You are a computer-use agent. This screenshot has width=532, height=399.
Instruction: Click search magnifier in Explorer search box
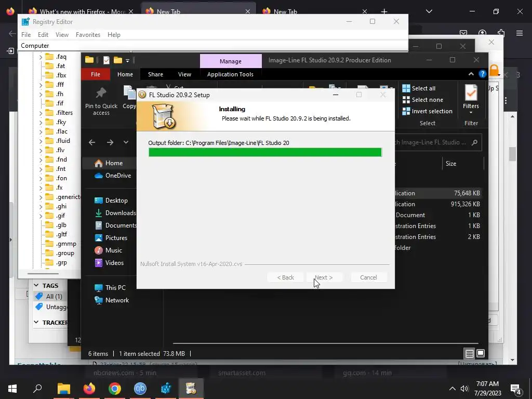point(474,142)
